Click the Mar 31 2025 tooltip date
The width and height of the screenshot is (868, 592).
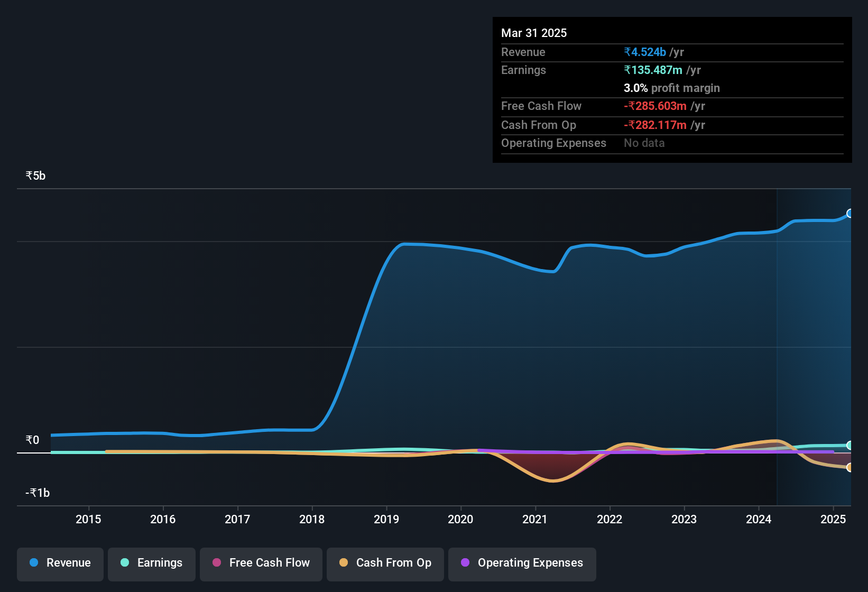pyautogui.click(x=534, y=33)
